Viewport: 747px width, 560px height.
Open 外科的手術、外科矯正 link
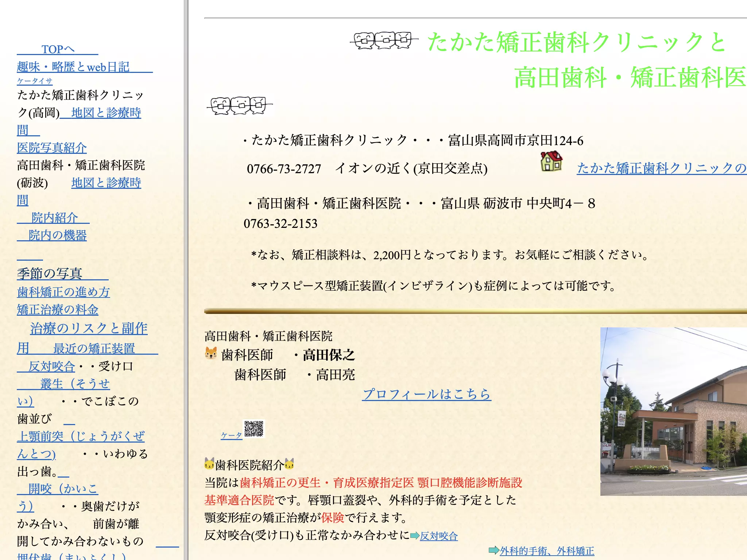(x=547, y=551)
